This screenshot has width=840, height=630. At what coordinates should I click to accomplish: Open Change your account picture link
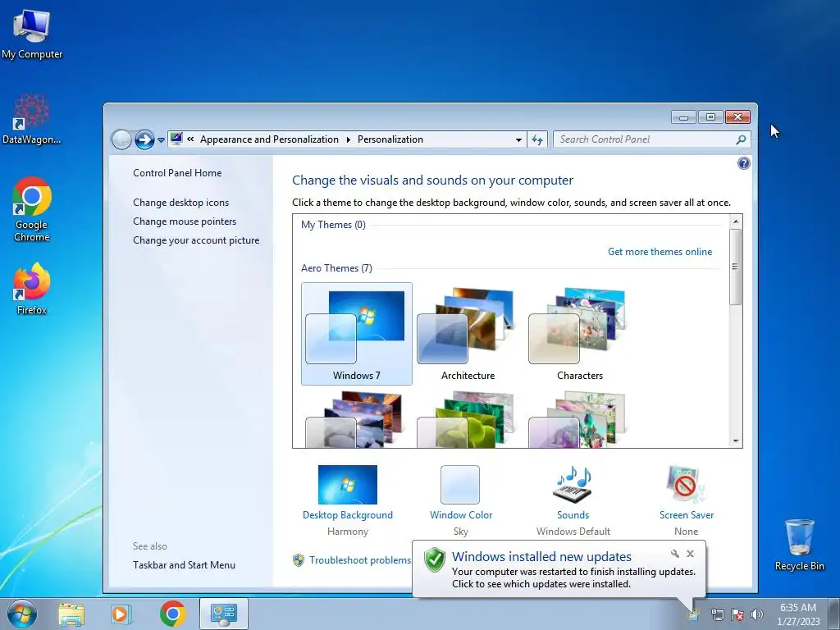click(x=196, y=240)
